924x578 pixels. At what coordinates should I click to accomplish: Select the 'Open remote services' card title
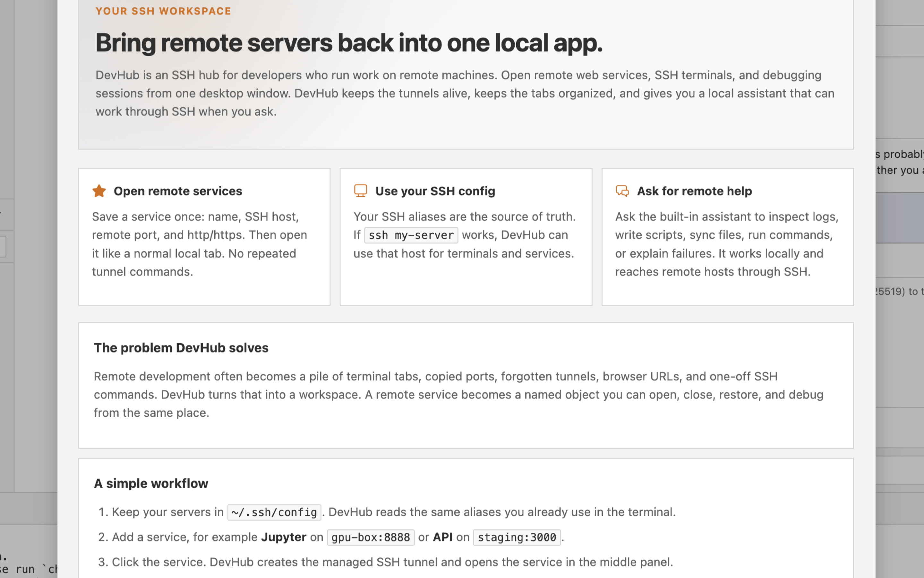[x=178, y=191]
